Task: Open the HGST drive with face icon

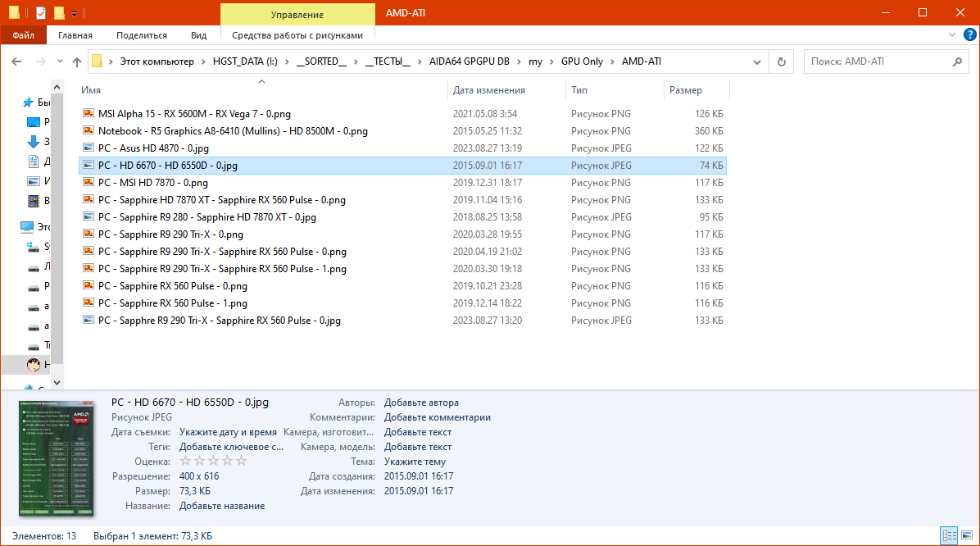Action: 34,365
